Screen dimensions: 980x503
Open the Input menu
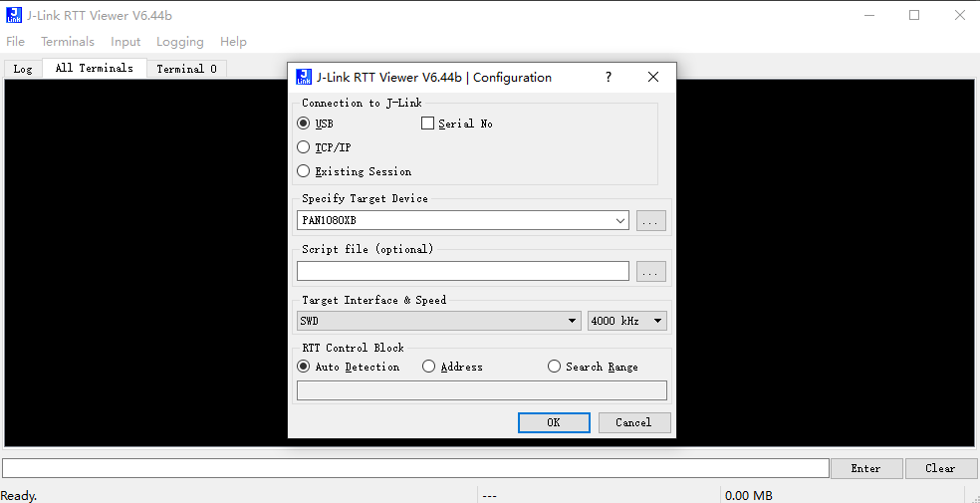coord(125,42)
